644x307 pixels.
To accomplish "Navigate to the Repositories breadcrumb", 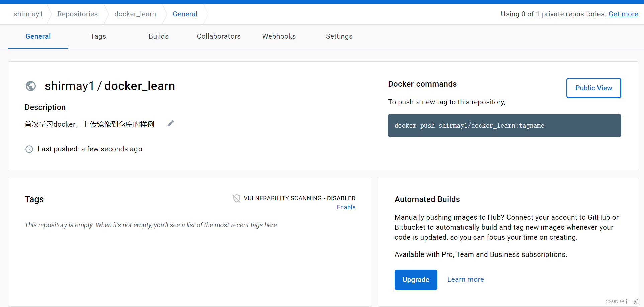I will coord(78,14).
